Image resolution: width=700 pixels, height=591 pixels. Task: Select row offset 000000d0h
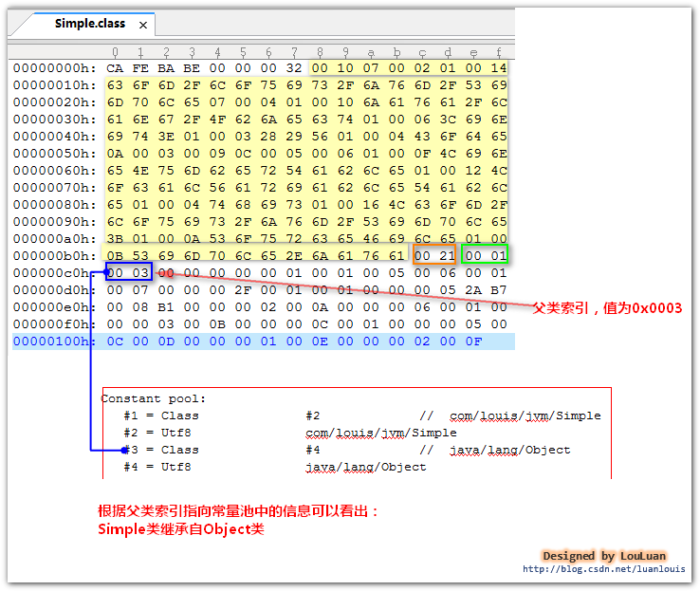click(54, 290)
